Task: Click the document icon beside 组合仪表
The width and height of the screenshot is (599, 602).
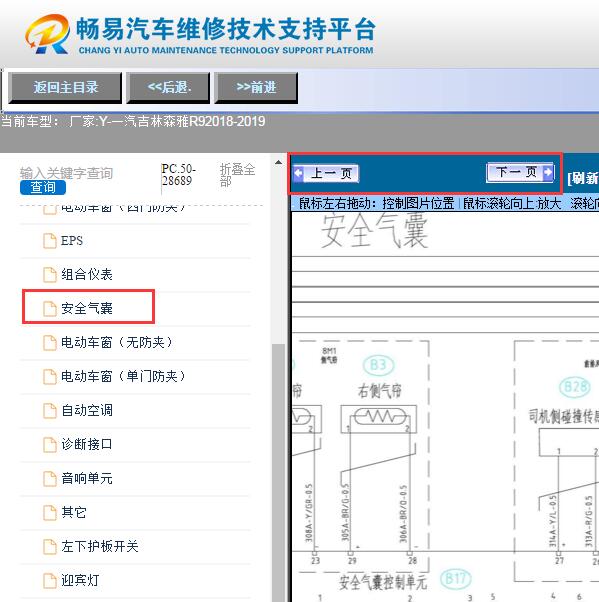Action: tap(50, 275)
